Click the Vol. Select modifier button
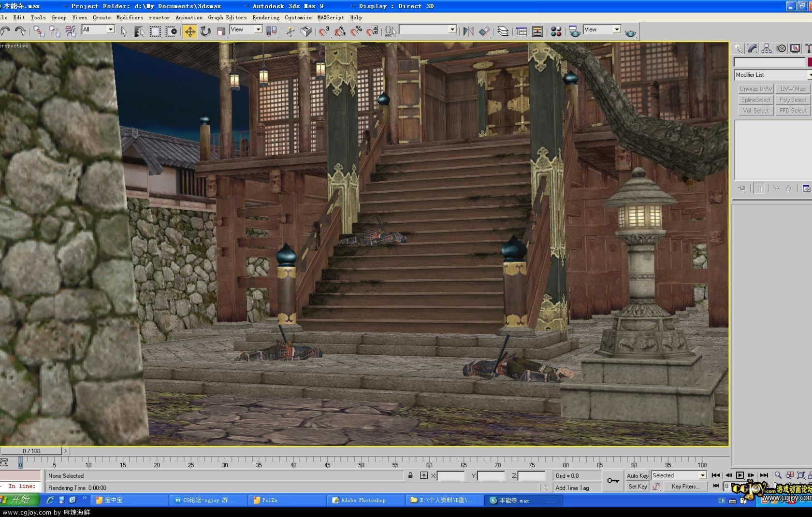Viewport: 812px width, 517px height. pyautogui.click(x=756, y=111)
